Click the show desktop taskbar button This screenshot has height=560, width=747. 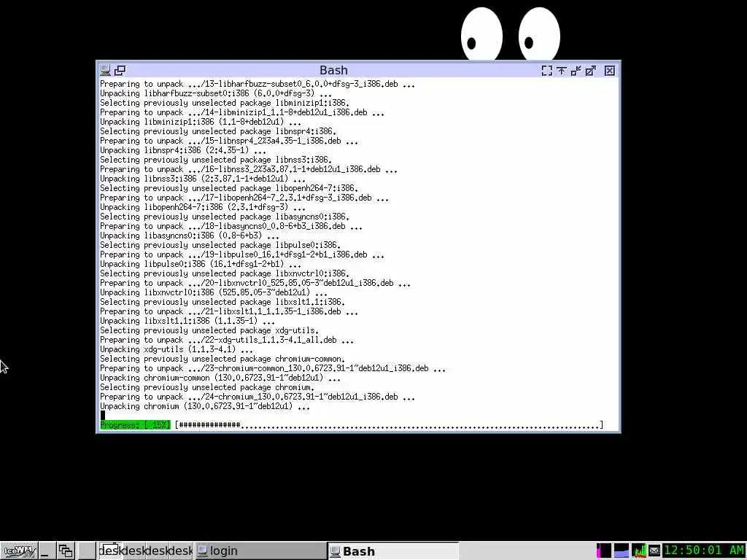(46, 551)
